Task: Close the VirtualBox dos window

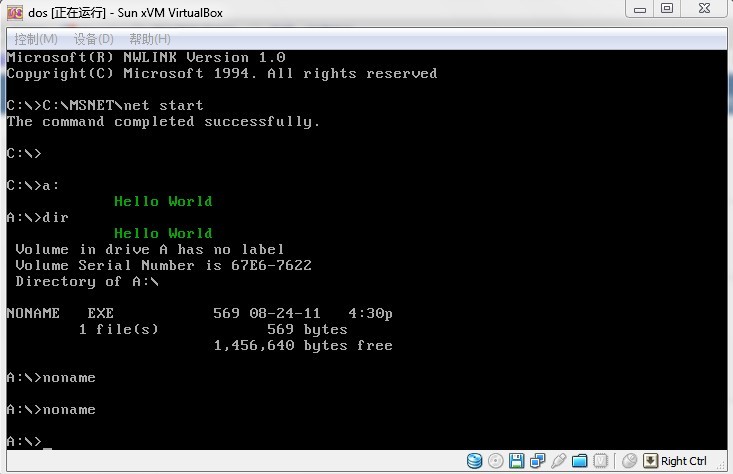Action: tap(704, 9)
